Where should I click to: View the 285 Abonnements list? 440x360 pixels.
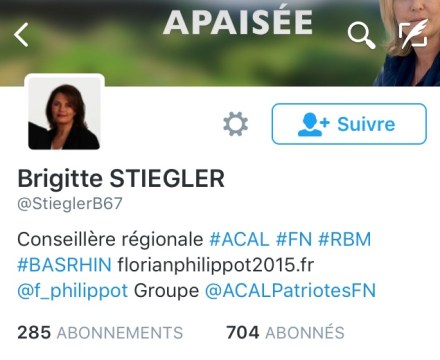point(100,333)
